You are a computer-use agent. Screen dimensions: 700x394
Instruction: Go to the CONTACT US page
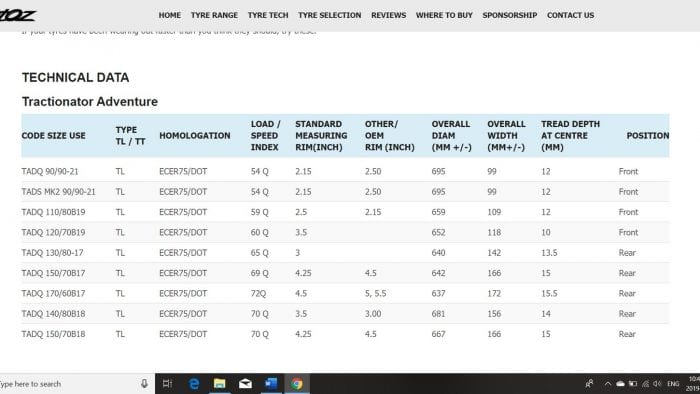[571, 15]
